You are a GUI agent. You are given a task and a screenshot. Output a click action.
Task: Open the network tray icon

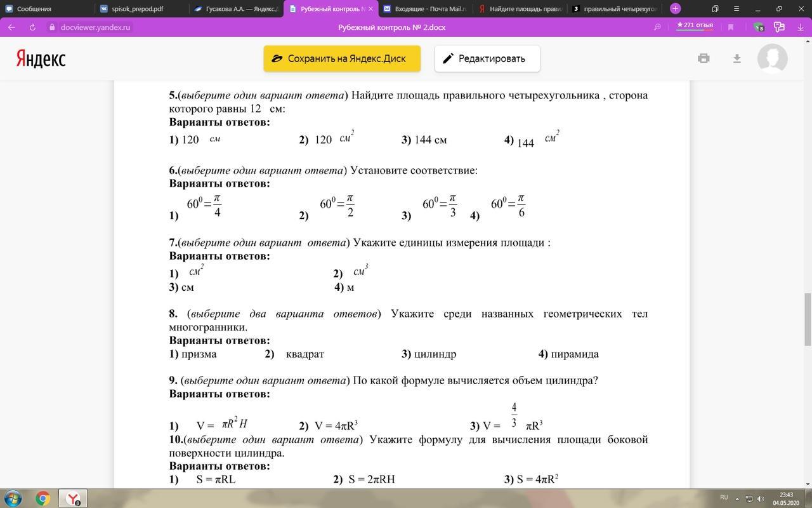(x=749, y=498)
